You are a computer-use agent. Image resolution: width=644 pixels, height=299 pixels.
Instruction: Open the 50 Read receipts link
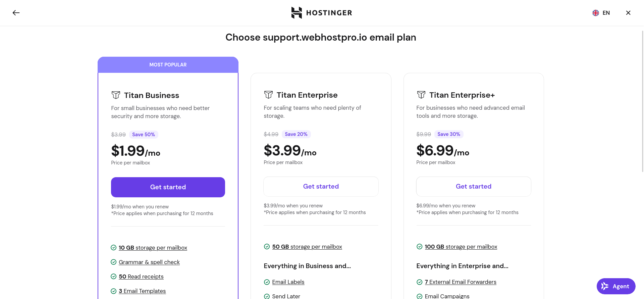[x=141, y=277]
